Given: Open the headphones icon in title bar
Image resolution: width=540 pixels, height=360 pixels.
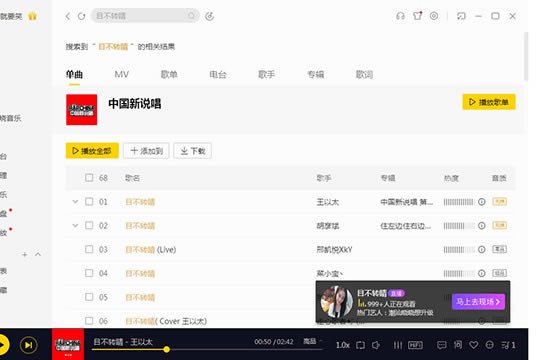Looking at the screenshot, I should point(400,16).
